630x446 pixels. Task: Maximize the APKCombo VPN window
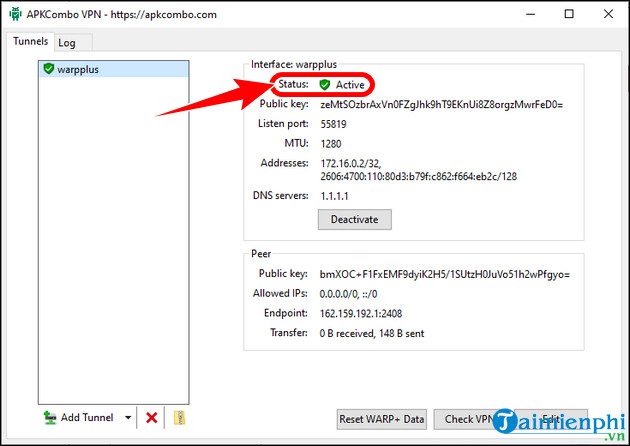568,15
